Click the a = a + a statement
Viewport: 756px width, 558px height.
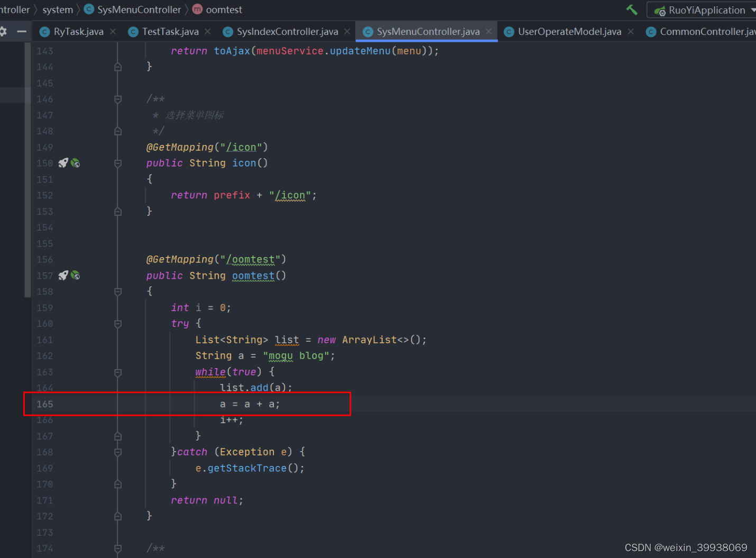(250, 404)
